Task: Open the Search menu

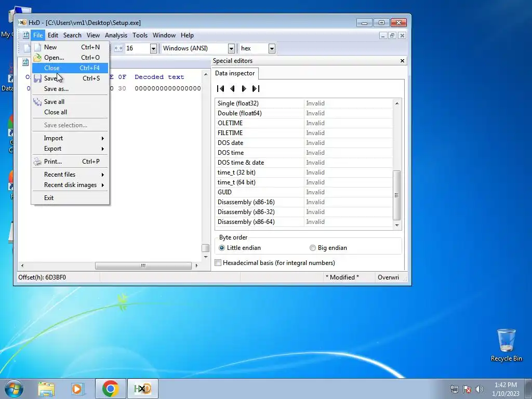Action: click(x=72, y=35)
